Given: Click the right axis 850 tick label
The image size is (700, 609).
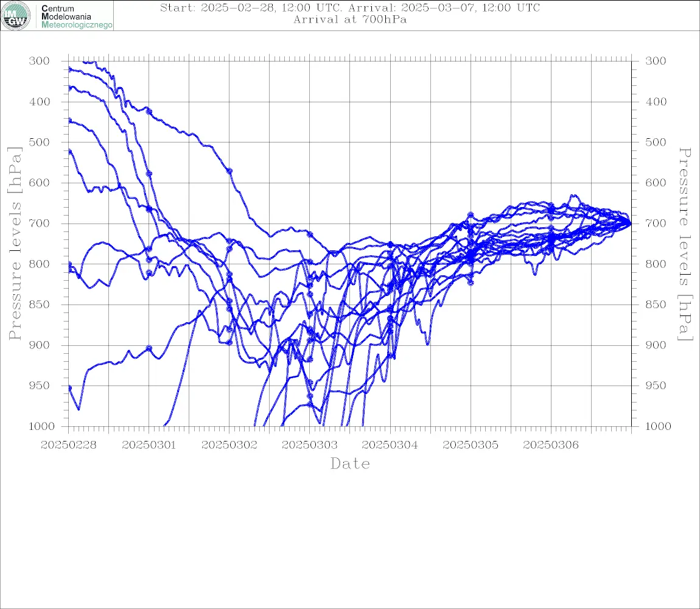Looking at the screenshot, I should click(x=656, y=304).
